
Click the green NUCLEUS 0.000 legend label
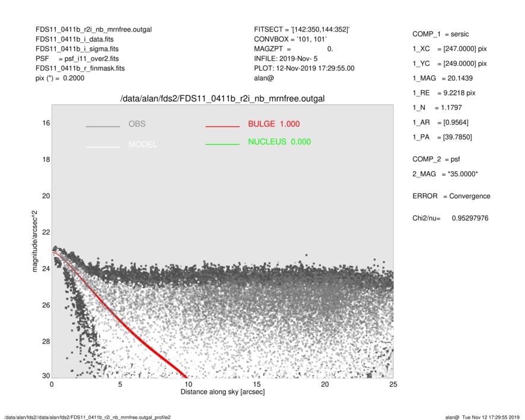tap(279, 142)
